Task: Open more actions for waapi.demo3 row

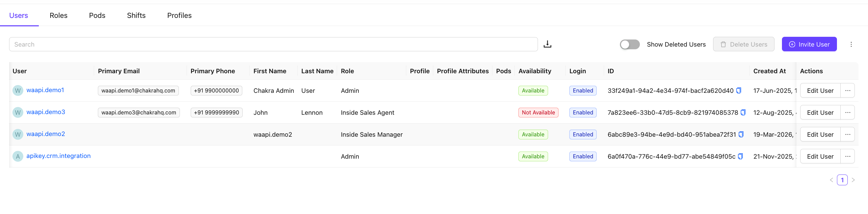Action: pyautogui.click(x=848, y=112)
